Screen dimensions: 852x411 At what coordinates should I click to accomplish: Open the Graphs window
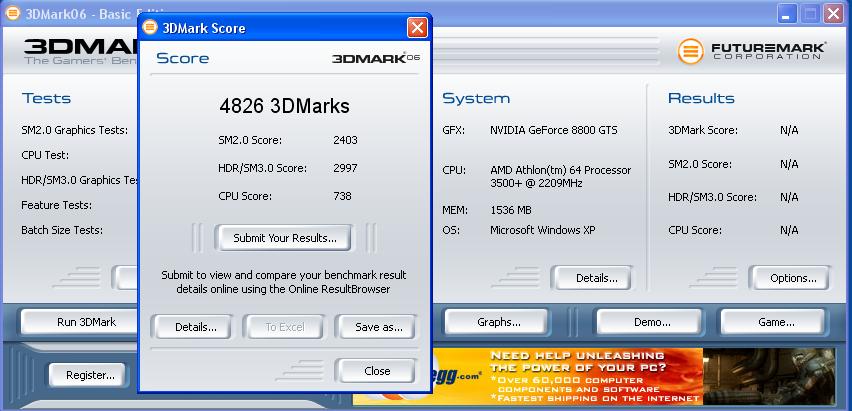[x=497, y=322]
